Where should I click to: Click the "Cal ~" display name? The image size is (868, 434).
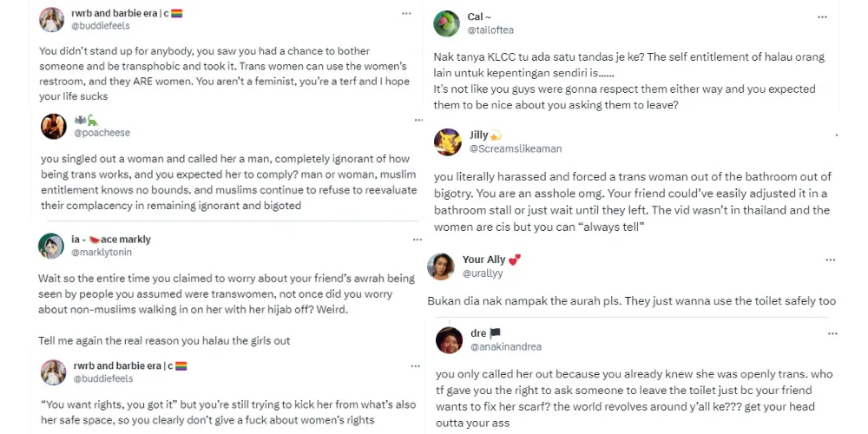click(479, 17)
